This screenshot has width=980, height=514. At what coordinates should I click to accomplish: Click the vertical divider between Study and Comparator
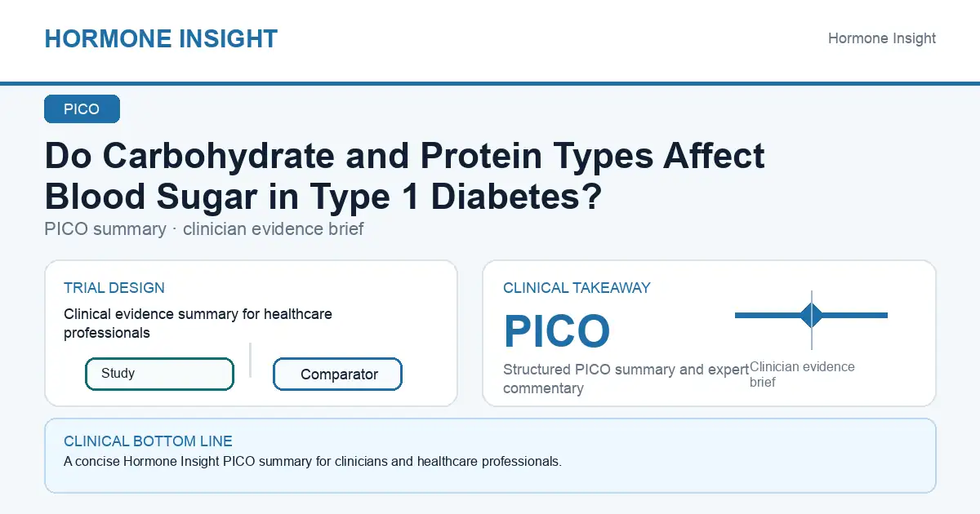coord(250,360)
